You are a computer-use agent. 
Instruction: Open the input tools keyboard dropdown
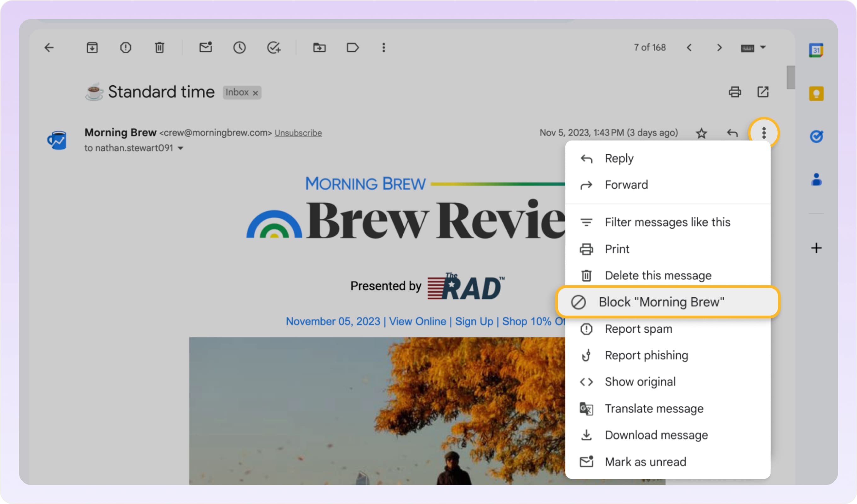(754, 48)
